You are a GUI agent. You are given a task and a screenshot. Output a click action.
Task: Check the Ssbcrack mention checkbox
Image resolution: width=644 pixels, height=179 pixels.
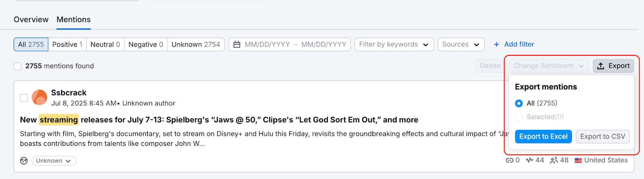(x=24, y=98)
